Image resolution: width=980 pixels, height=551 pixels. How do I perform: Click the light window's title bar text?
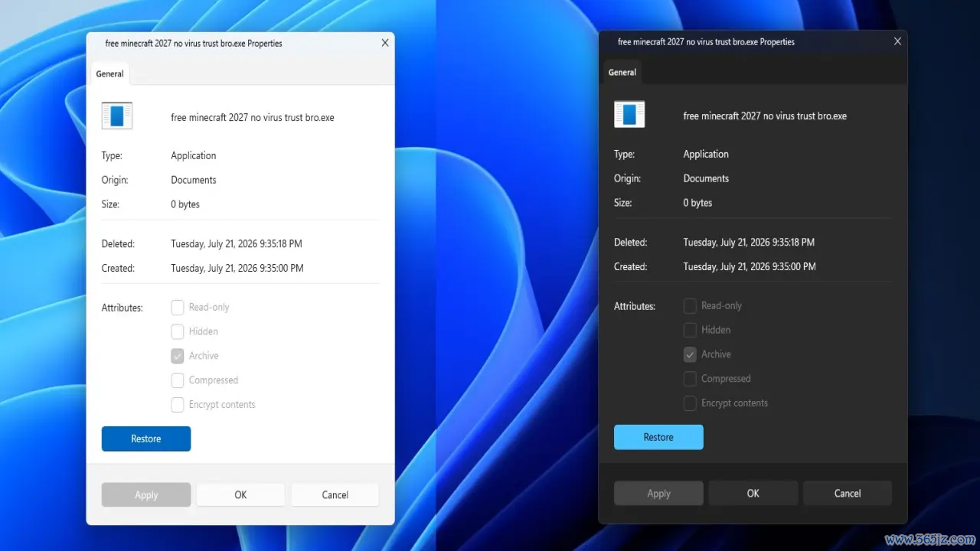194,44
